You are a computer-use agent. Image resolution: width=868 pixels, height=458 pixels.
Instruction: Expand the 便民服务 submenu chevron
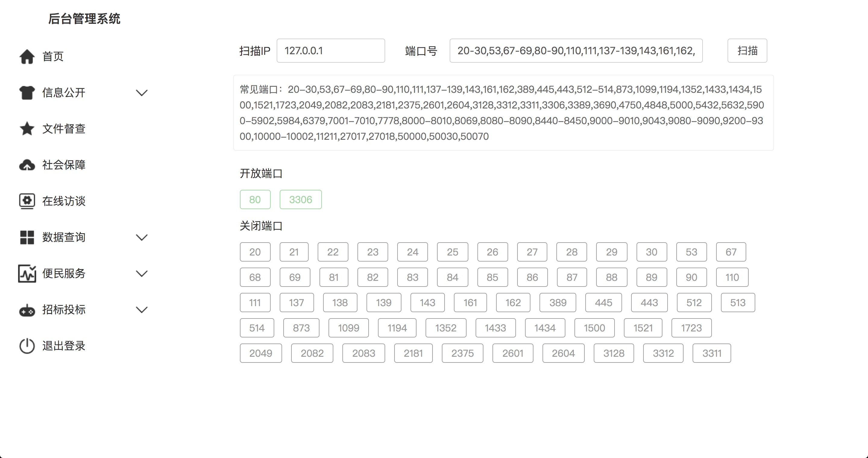142,274
